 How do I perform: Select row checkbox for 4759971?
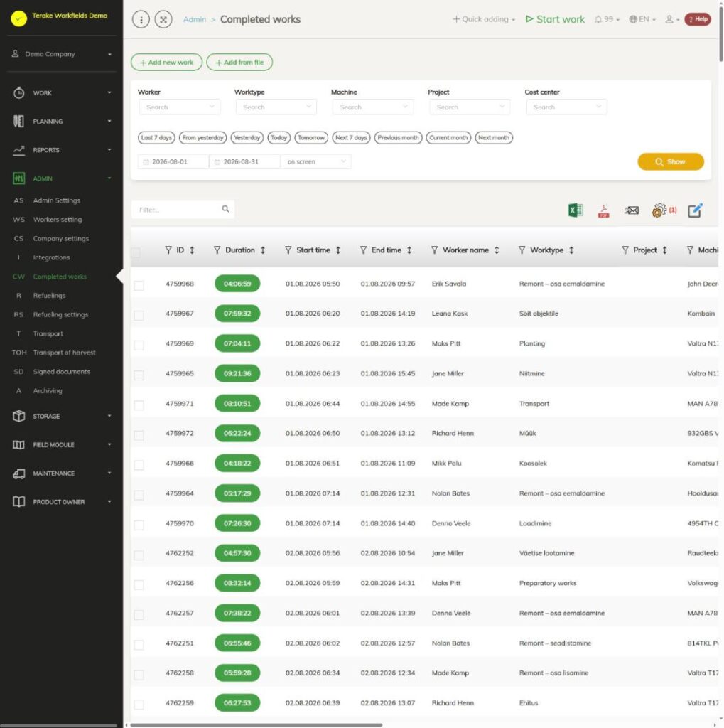point(139,405)
